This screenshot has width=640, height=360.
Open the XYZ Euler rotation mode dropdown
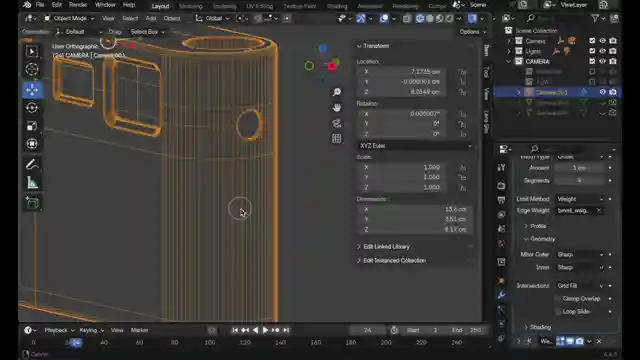coord(415,146)
